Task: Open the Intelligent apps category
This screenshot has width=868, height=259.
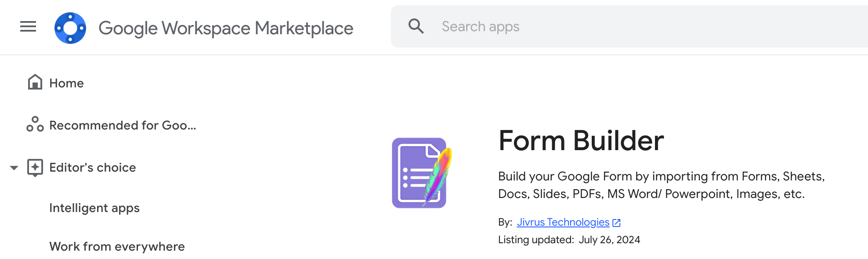Action: 94,208
